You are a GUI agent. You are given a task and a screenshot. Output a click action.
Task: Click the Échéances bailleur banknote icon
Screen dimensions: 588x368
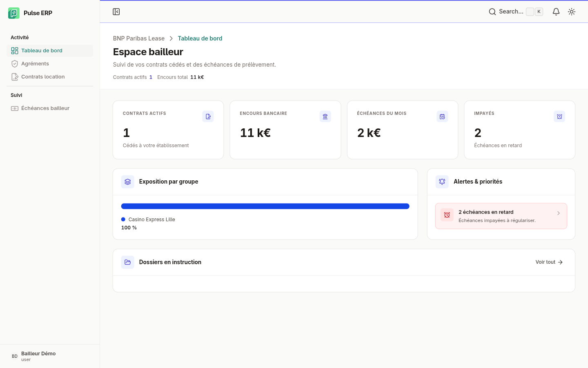coord(15,108)
